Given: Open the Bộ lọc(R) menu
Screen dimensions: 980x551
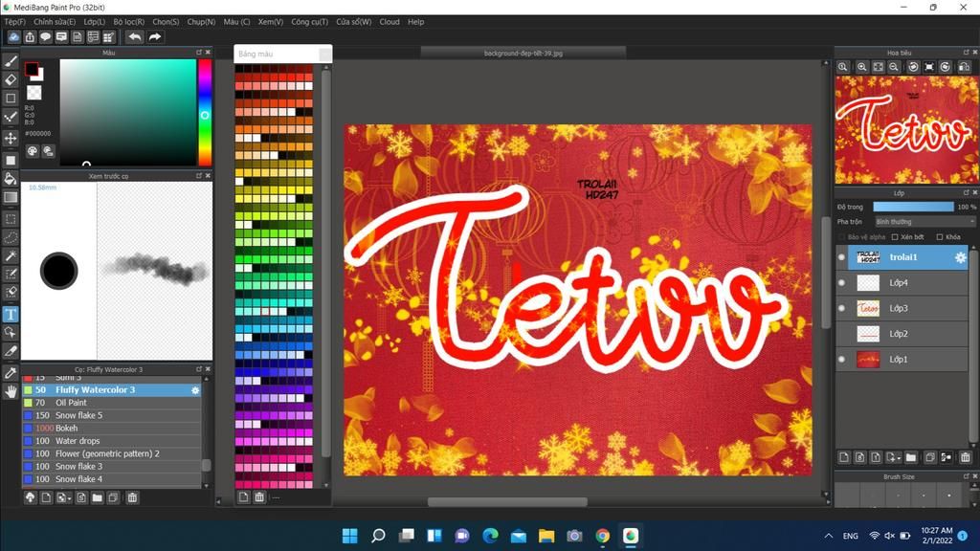Looking at the screenshot, I should [x=129, y=22].
